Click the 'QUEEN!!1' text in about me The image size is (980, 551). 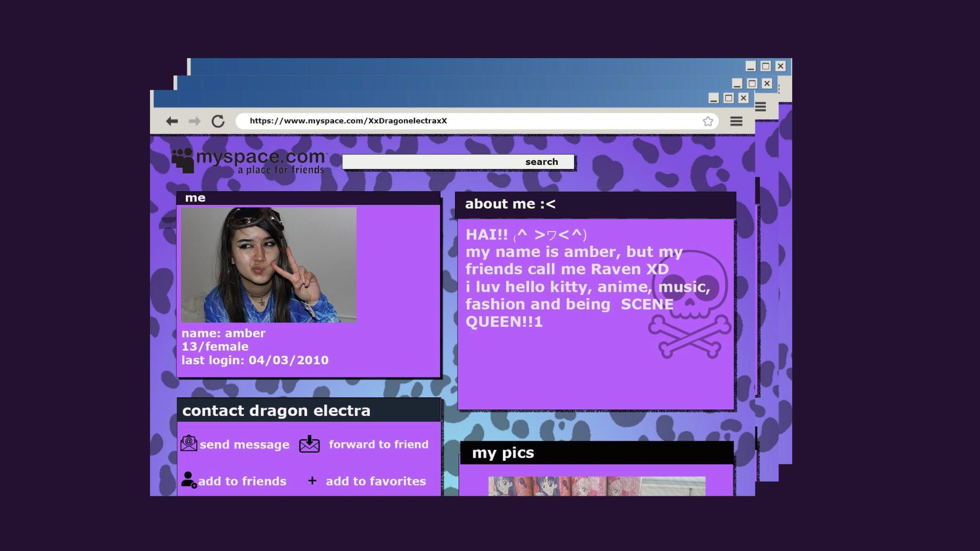pyautogui.click(x=504, y=322)
